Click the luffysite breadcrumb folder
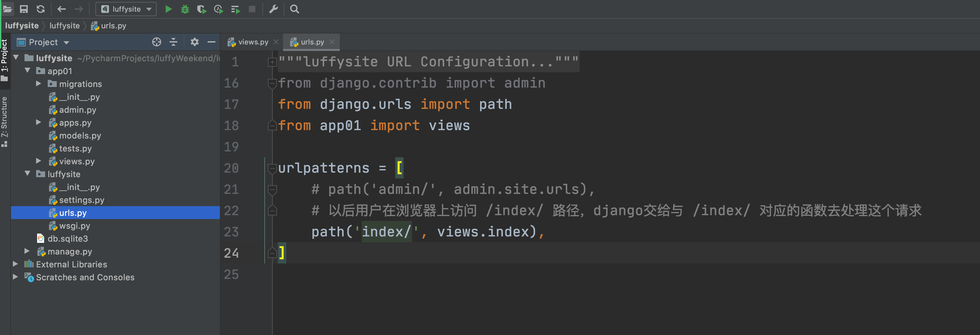 click(x=64, y=25)
